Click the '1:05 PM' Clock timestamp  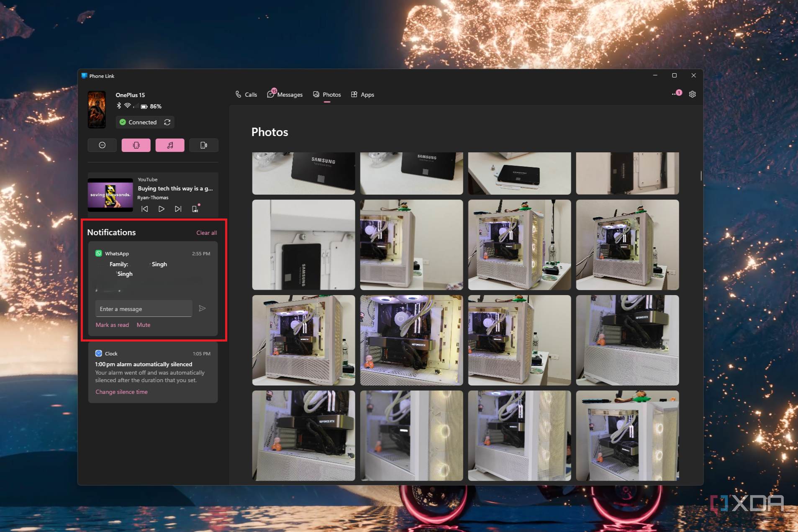(201, 354)
